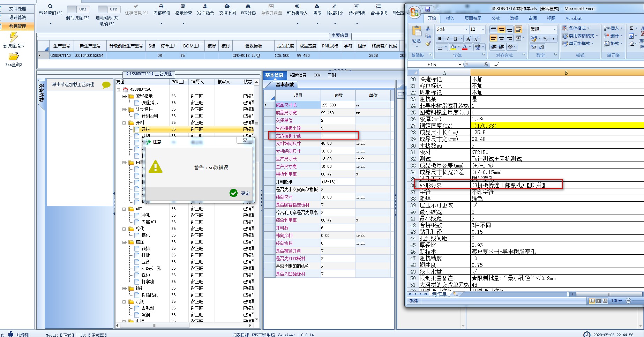Click the Excel Wrap Text icon
This screenshot has height=337, width=644.
tap(518, 29)
